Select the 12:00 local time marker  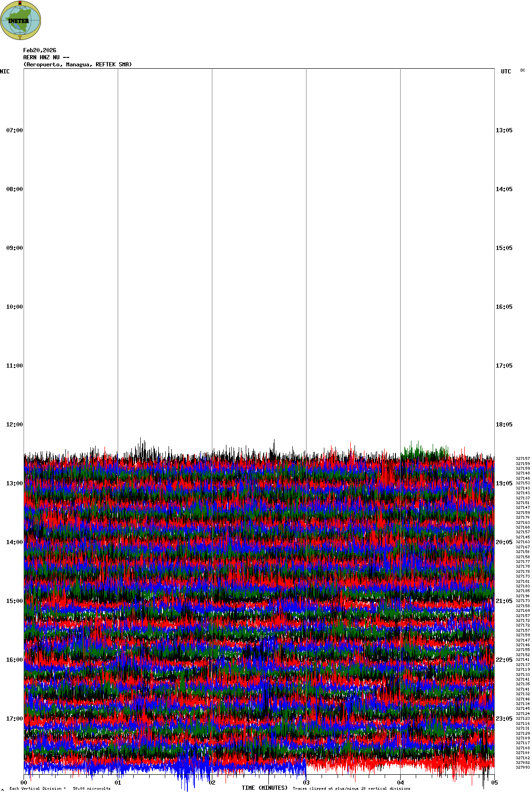[14, 425]
